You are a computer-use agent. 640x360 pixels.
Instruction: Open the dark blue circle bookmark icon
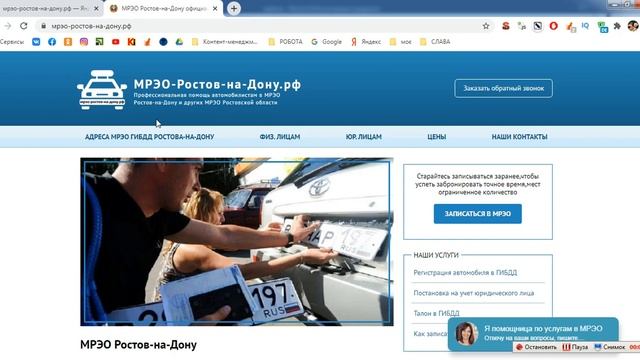(163, 42)
